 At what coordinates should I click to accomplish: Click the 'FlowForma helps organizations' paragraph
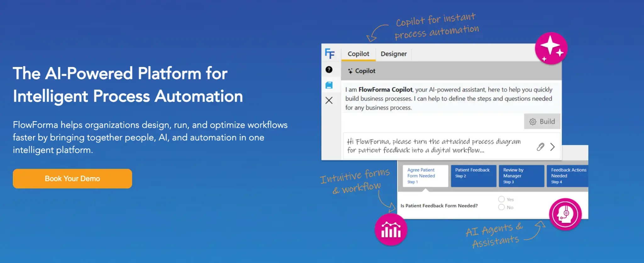150,137
